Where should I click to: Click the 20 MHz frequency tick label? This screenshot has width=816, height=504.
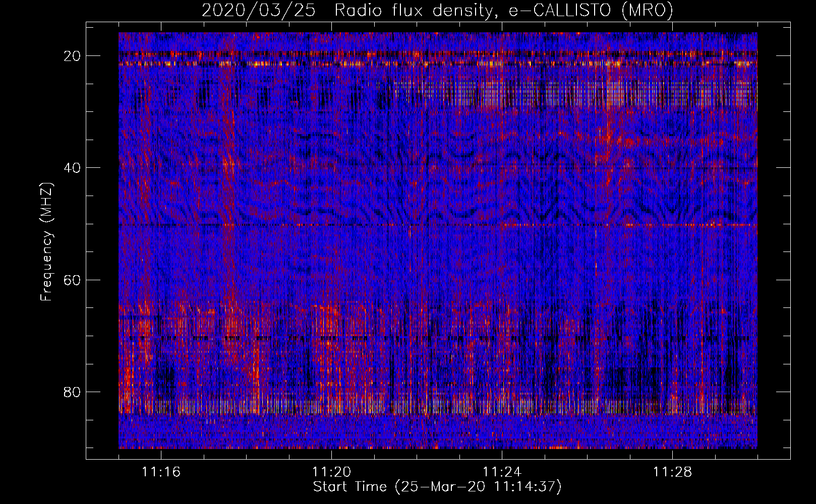73,56
